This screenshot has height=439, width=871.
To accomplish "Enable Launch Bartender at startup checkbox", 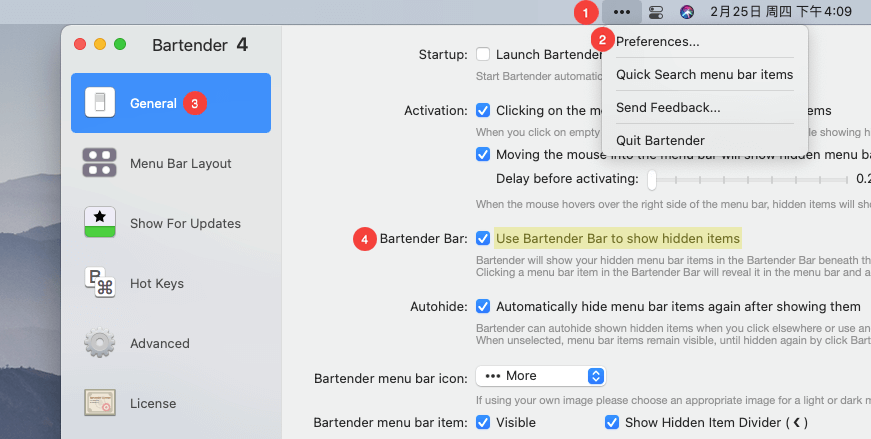I will (483, 54).
